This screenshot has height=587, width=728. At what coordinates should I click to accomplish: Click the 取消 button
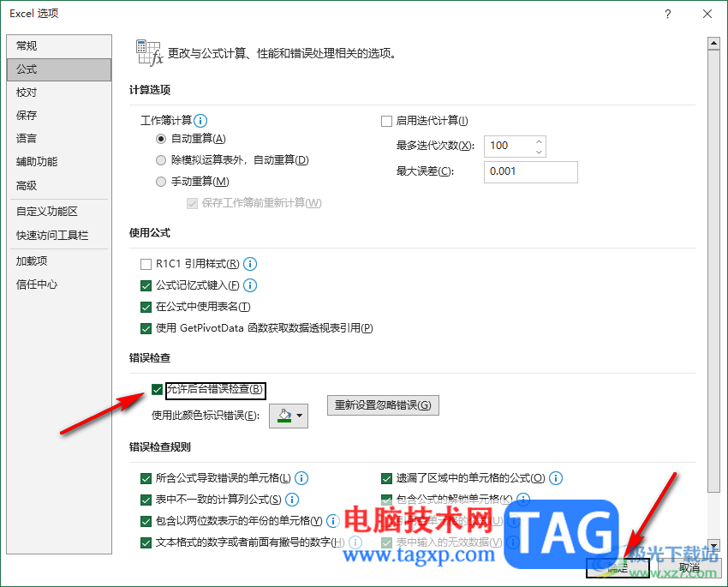tap(689, 567)
